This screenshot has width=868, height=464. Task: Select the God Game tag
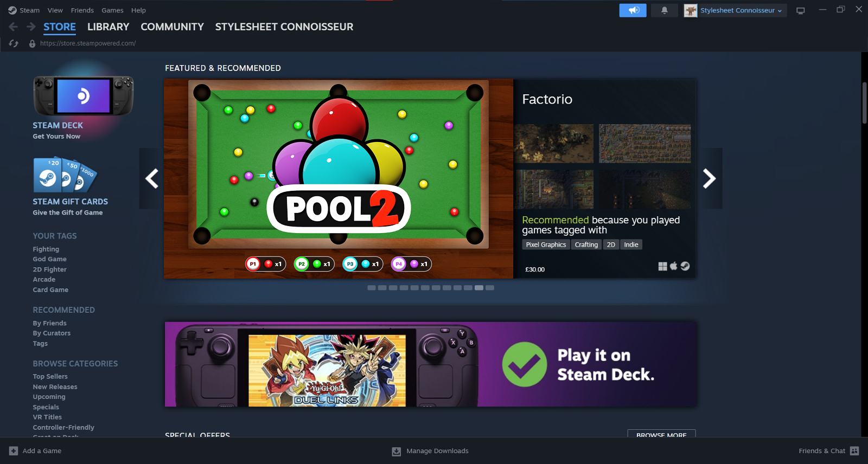50,259
